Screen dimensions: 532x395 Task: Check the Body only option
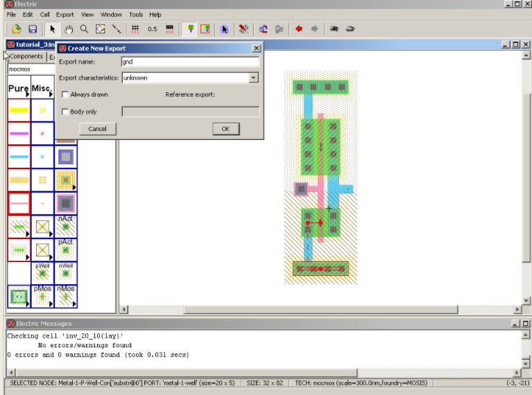pos(65,112)
